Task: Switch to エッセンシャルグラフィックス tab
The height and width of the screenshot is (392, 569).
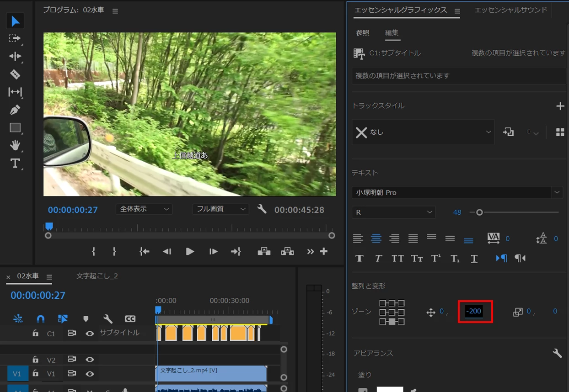Action: coord(401,10)
